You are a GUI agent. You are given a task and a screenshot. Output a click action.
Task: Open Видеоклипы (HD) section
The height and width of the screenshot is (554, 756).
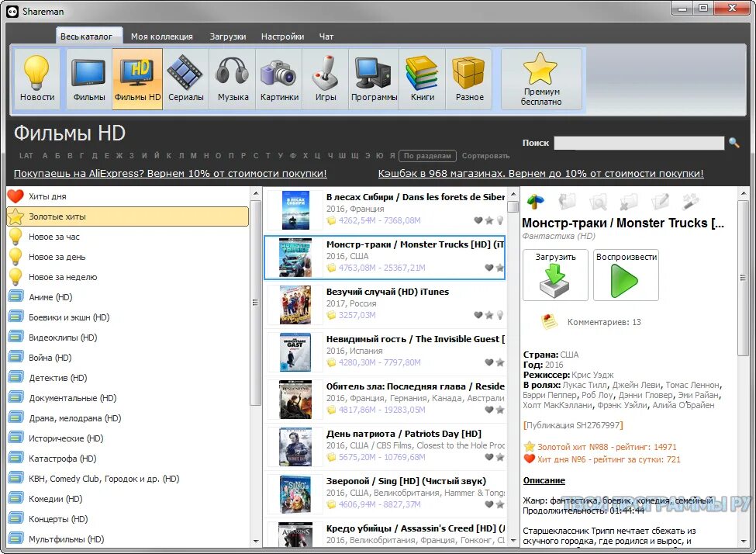(x=127, y=338)
